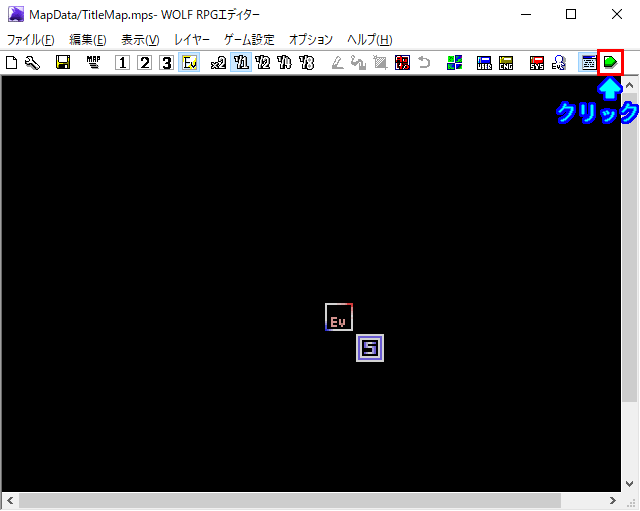
Task: Open the オプション menu
Action: pos(311,40)
